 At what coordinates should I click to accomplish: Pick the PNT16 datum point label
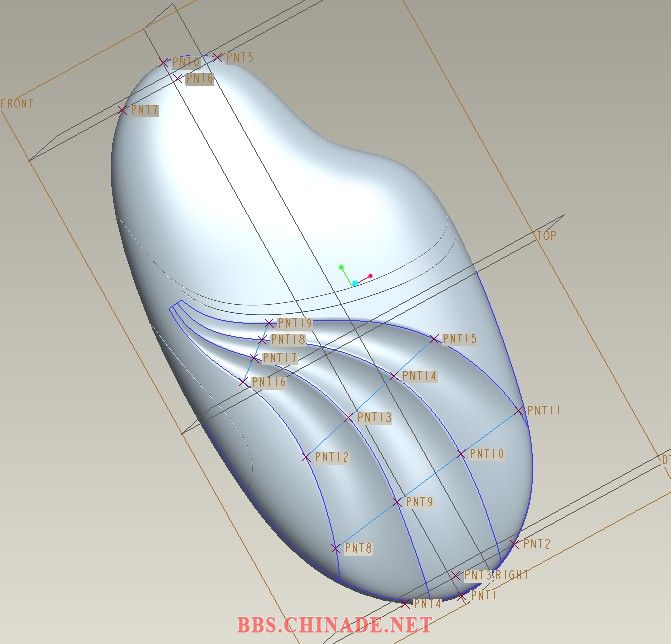click(269, 382)
